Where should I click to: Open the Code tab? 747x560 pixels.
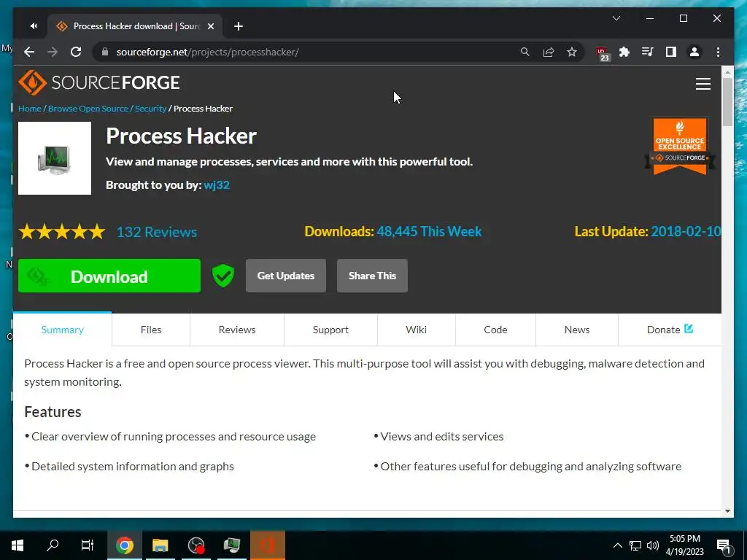tap(495, 330)
